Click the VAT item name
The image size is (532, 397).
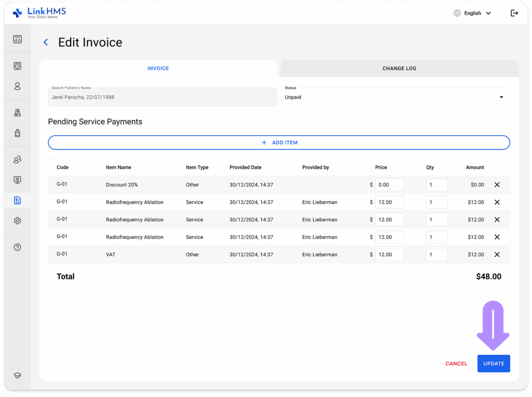111,255
